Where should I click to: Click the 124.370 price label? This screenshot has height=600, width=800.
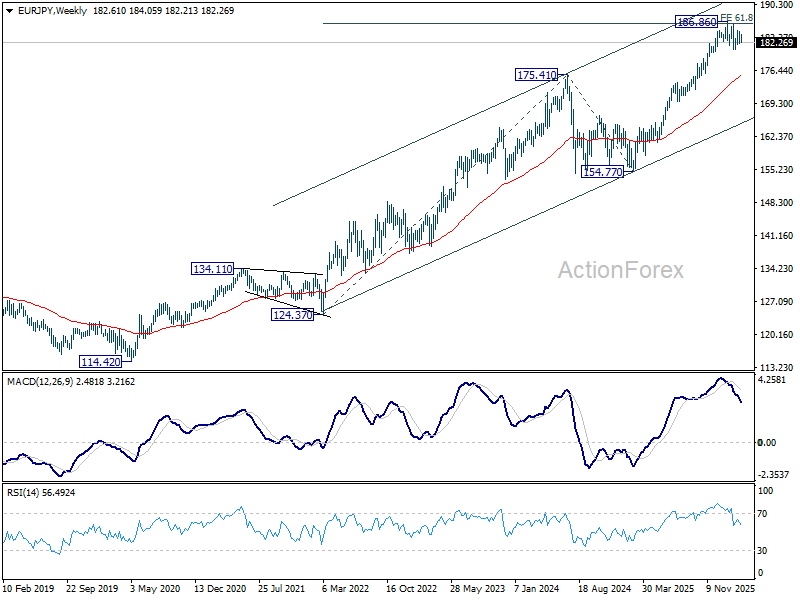coord(292,315)
